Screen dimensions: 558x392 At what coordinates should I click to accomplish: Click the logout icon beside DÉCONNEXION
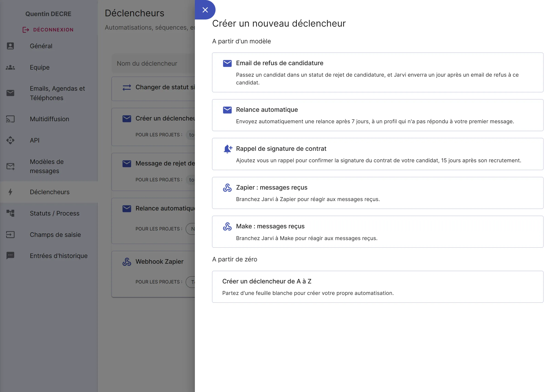click(25, 29)
